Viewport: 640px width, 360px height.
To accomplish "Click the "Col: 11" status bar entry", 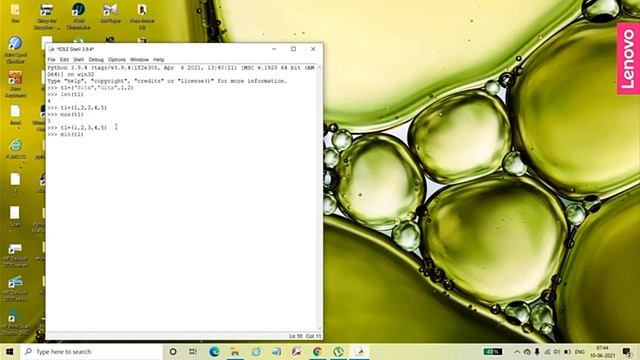I will [x=313, y=336].
